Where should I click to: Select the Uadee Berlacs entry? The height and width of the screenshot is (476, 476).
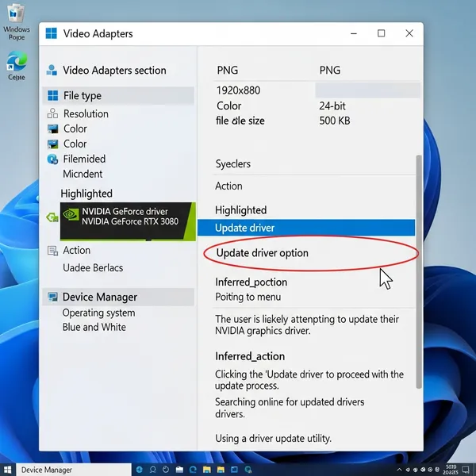click(93, 268)
